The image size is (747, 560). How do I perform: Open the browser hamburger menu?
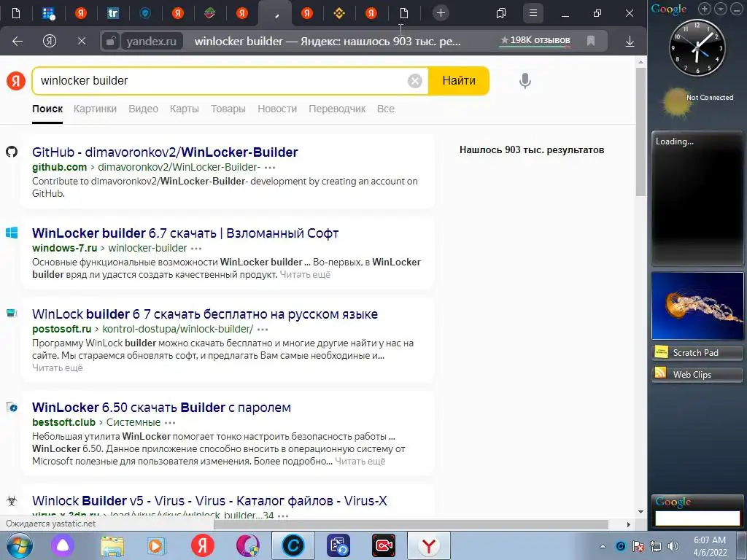click(533, 13)
